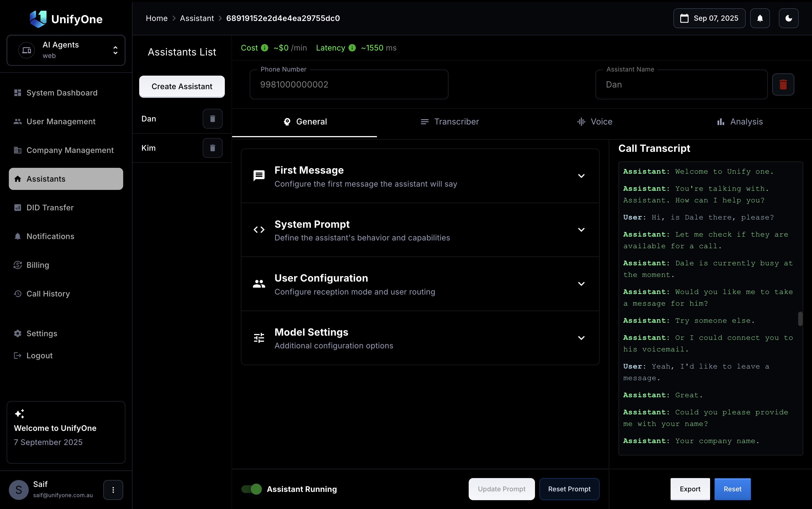Click the Assistant Name input field
The width and height of the screenshot is (812, 509).
click(681, 84)
